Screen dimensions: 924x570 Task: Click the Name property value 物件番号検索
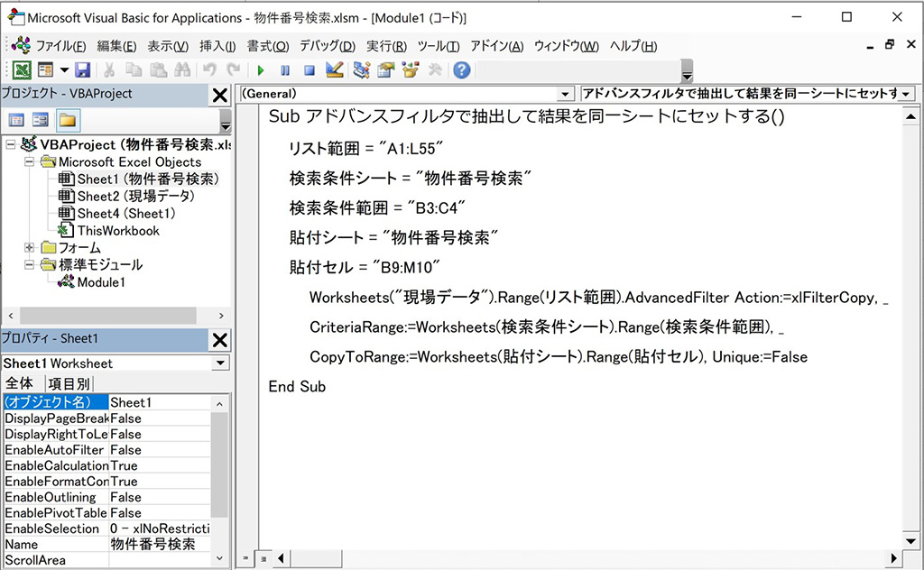pyautogui.click(x=160, y=545)
